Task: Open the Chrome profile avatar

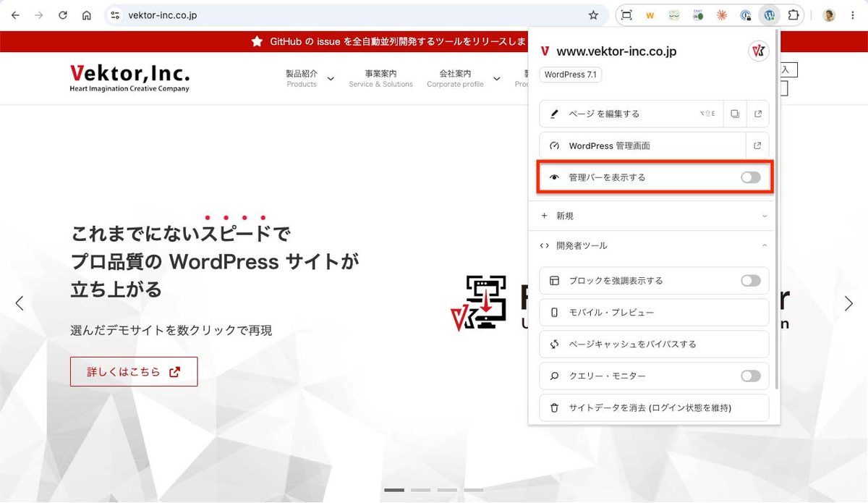Action: point(829,15)
